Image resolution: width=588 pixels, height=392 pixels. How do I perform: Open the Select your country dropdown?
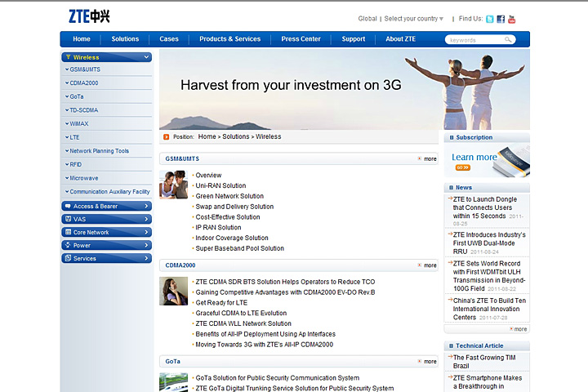(414, 19)
